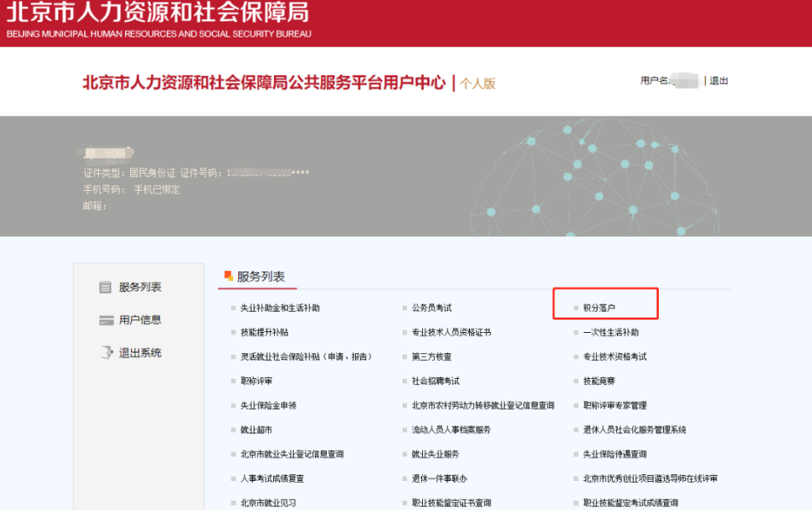Open 退休人员社会化服务管理系统
The width and height of the screenshot is (812, 510).
pyautogui.click(x=635, y=430)
